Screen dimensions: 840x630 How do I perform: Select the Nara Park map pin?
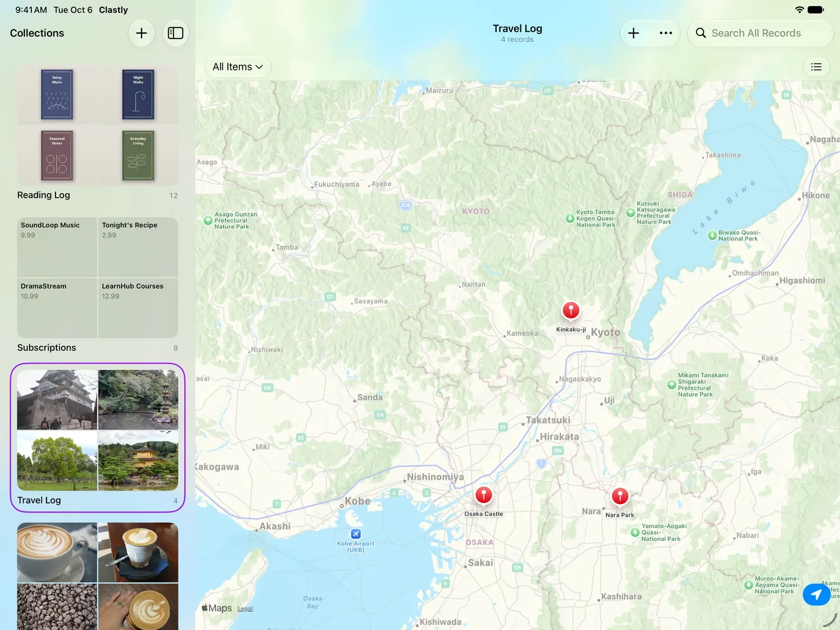click(620, 496)
